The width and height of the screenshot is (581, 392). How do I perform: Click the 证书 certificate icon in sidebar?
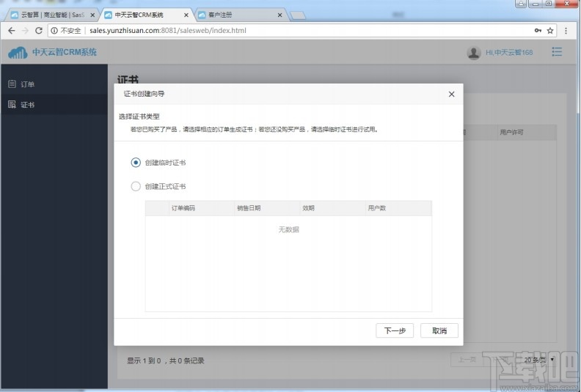tap(12, 104)
